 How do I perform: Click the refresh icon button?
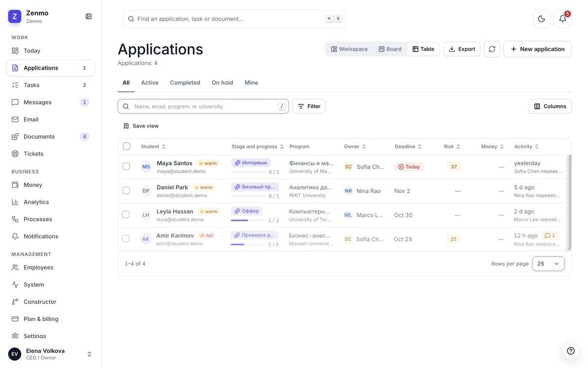coord(492,49)
